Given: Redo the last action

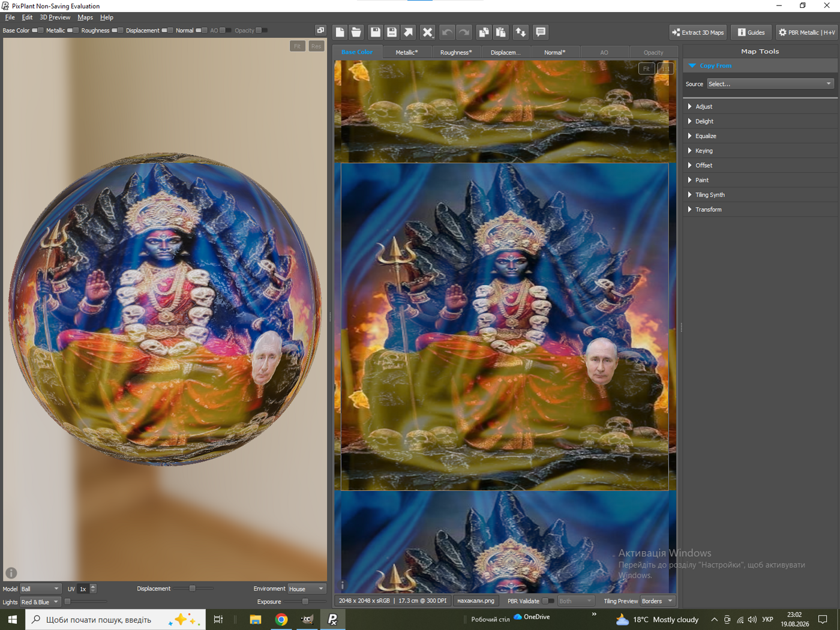Looking at the screenshot, I should (464, 32).
